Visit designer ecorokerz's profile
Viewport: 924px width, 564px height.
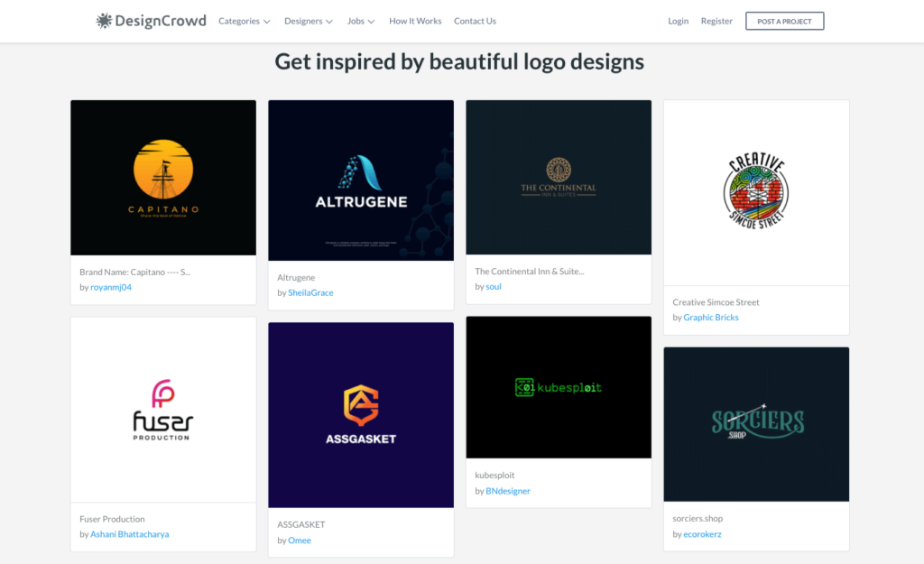coord(702,534)
